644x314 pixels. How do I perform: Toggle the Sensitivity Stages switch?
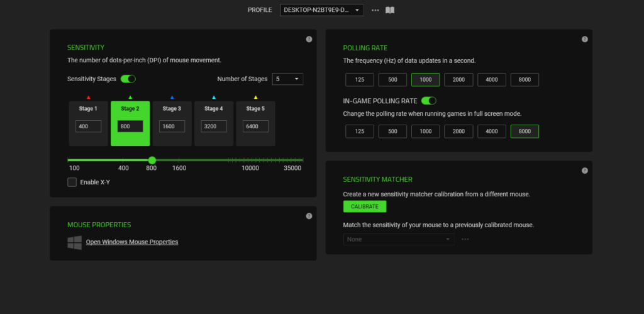click(128, 79)
